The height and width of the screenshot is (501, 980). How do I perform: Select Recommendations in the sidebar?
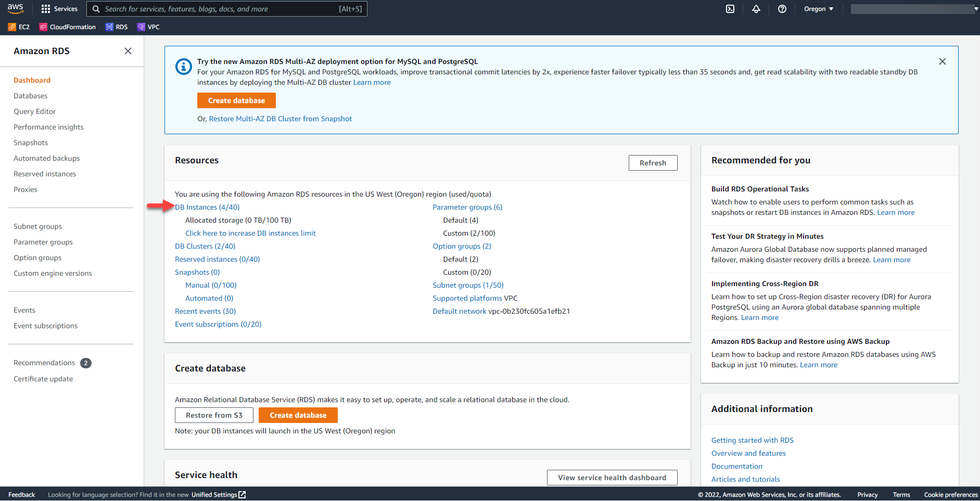coord(44,363)
